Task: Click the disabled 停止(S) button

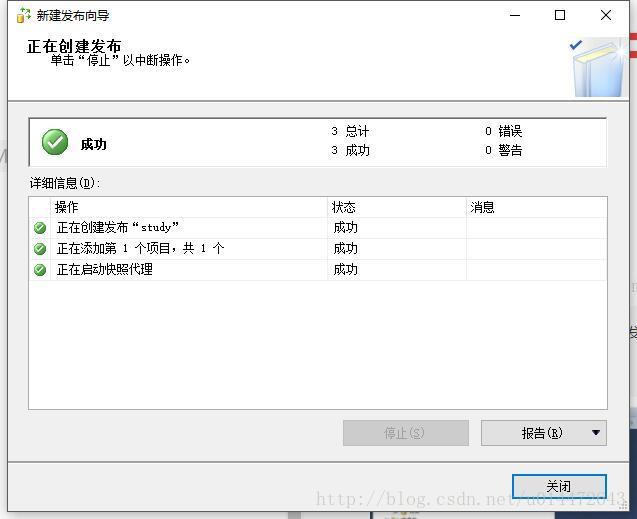Action: pyautogui.click(x=405, y=433)
